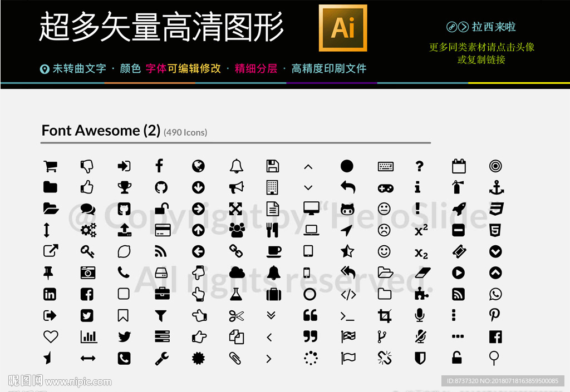Click the Adobe Illustrator Ai logo
Screen dimensions: 570x392
[x=343, y=28]
